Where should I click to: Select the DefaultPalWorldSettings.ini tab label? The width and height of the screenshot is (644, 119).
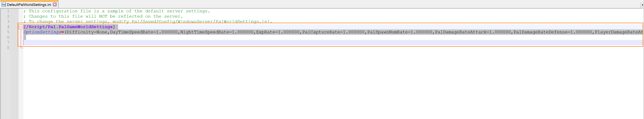tap(29, 5)
